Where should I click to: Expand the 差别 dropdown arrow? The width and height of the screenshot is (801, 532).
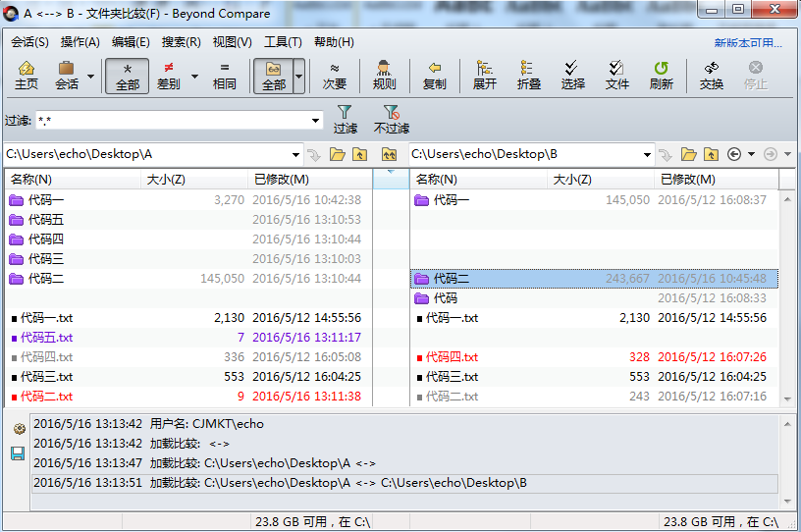pyautogui.click(x=194, y=77)
